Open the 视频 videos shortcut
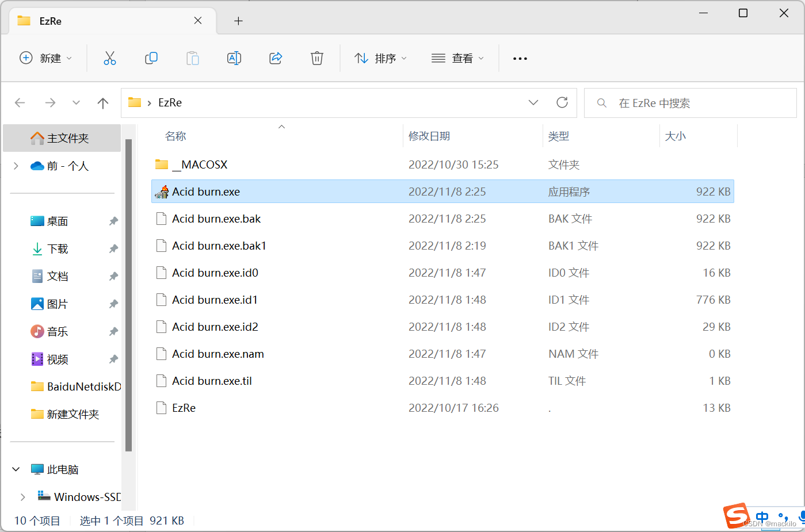Viewport: 805px width, 532px height. (x=58, y=359)
